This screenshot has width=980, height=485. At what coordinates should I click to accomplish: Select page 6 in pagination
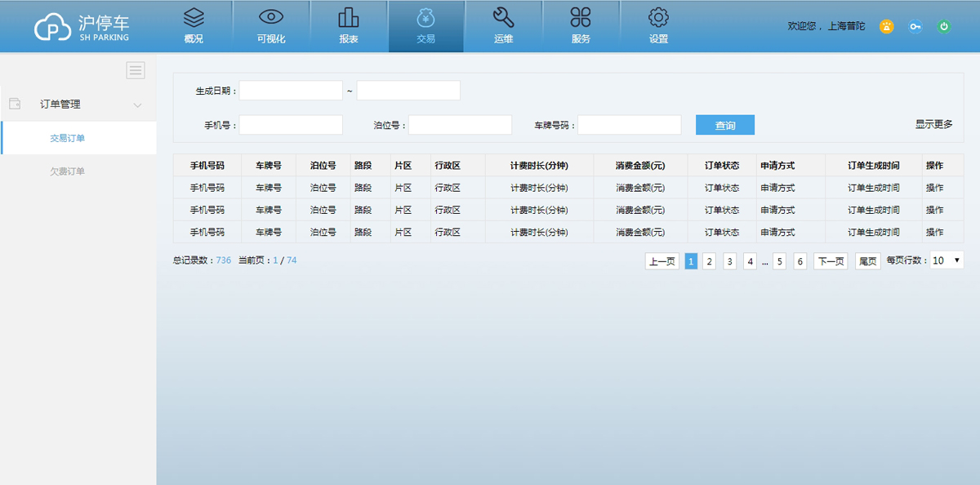(x=800, y=261)
